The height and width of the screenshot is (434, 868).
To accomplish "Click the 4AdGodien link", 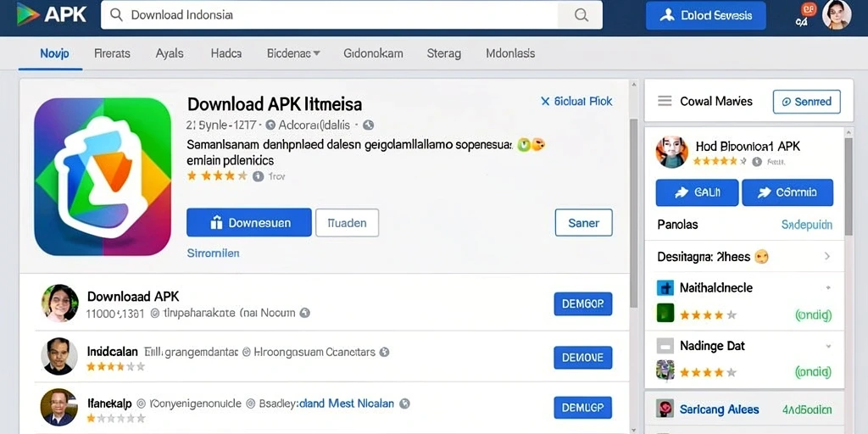I will click(x=807, y=410).
